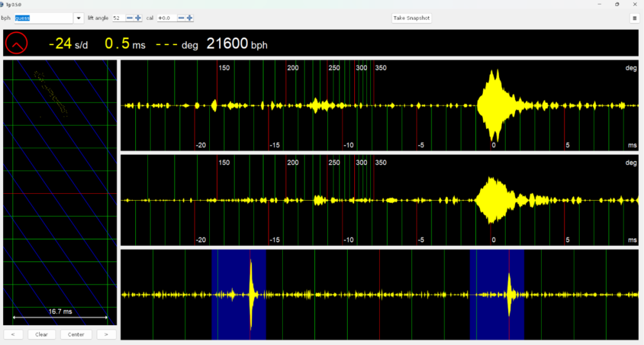Click the Center button
The width and height of the screenshot is (644, 345).
coord(76,334)
